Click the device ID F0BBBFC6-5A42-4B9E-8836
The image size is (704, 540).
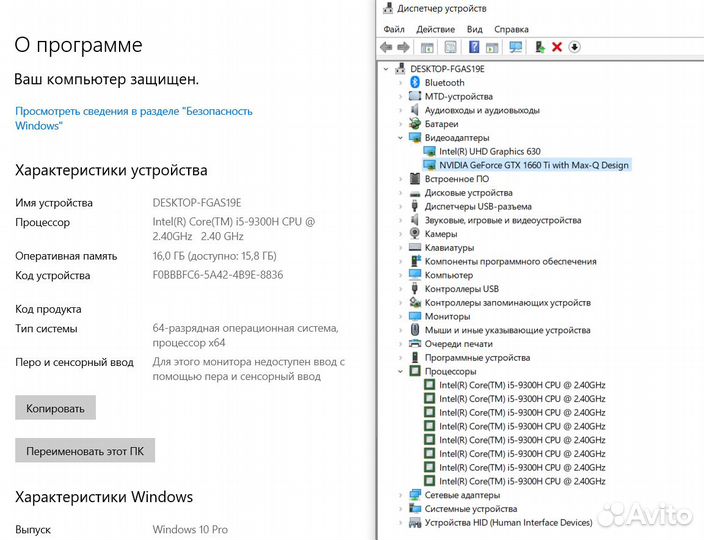pos(218,275)
